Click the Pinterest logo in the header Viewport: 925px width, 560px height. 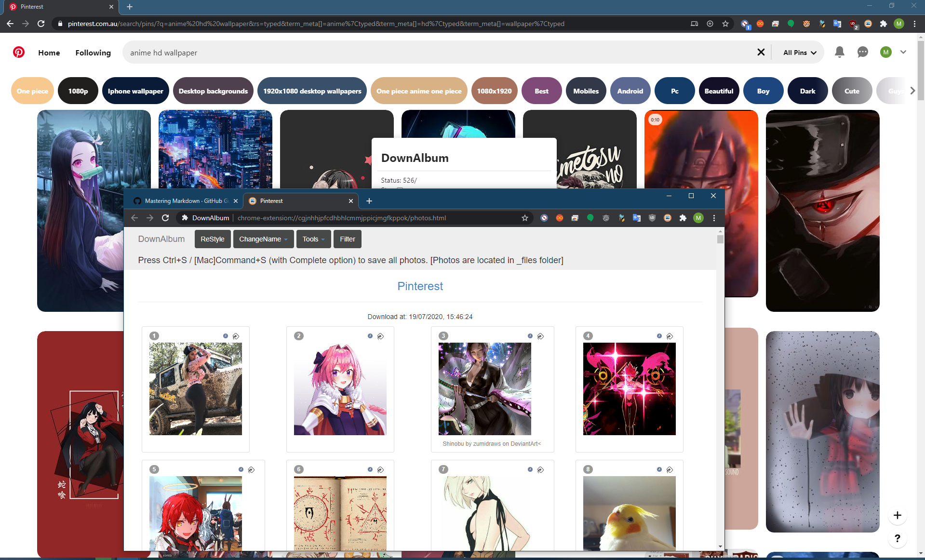click(x=19, y=52)
